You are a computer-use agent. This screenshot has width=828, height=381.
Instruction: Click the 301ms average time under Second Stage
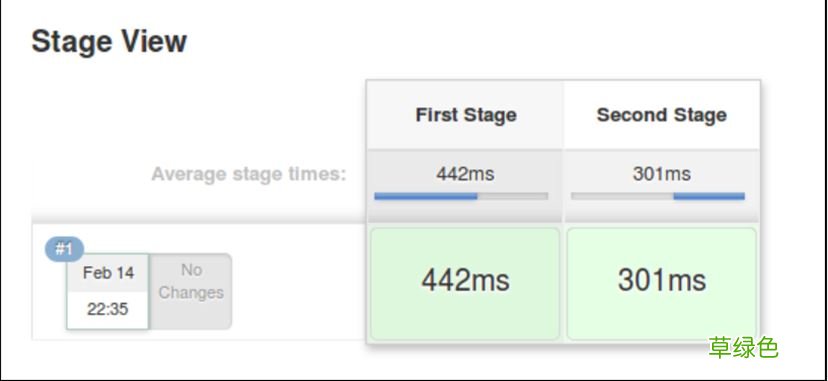pos(662,174)
